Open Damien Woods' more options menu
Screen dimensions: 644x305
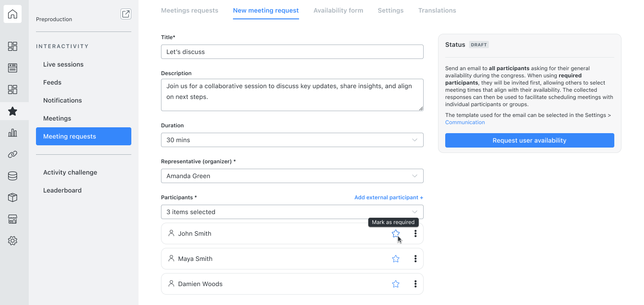pos(416,284)
